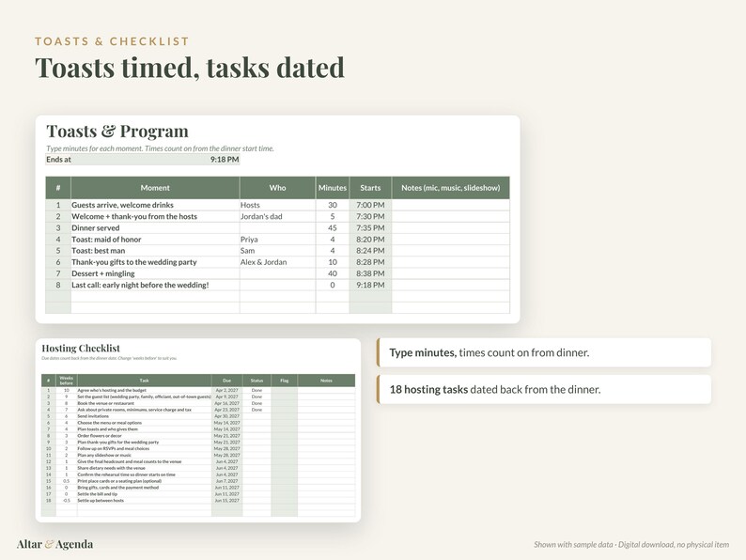The image size is (746, 560).
Task: Click the minutes value 45 for Dinner served
Action: click(332, 228)
